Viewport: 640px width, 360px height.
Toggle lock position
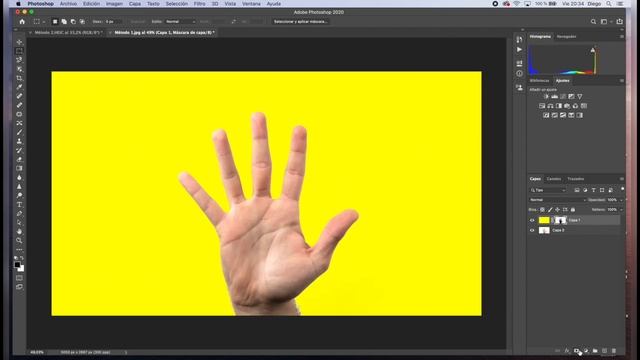coord(558,210)
